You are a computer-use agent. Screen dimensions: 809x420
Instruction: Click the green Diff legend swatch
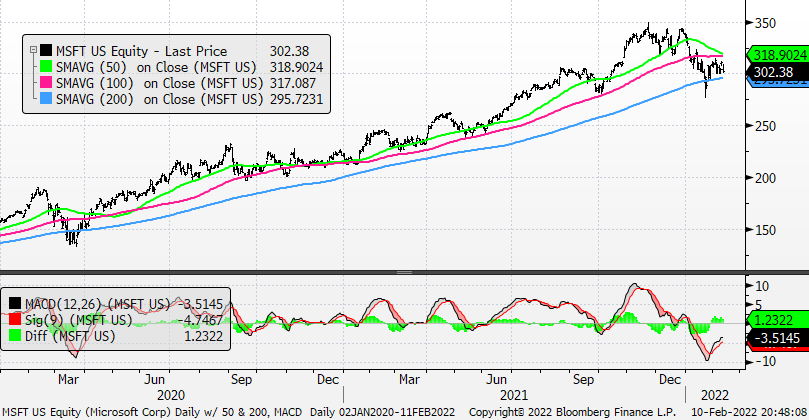(15, 336)
